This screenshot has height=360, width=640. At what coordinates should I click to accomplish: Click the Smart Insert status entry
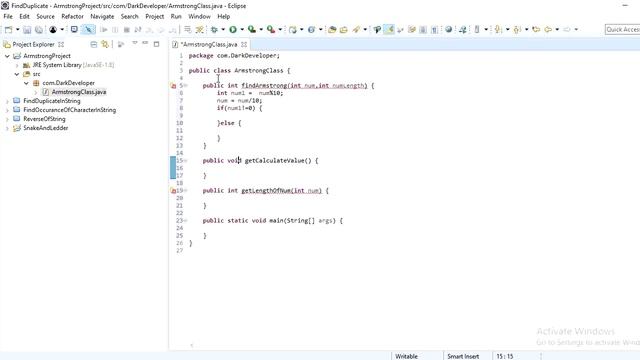point(463,356)
